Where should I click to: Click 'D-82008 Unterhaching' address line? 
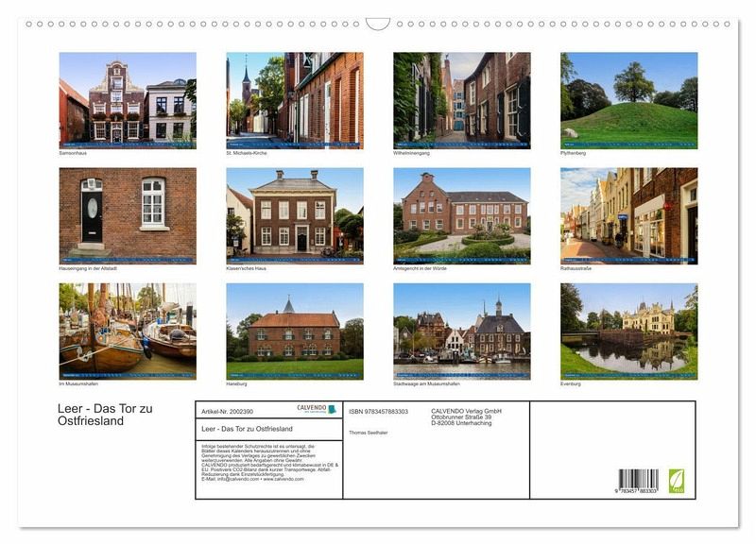pos(461,422)
